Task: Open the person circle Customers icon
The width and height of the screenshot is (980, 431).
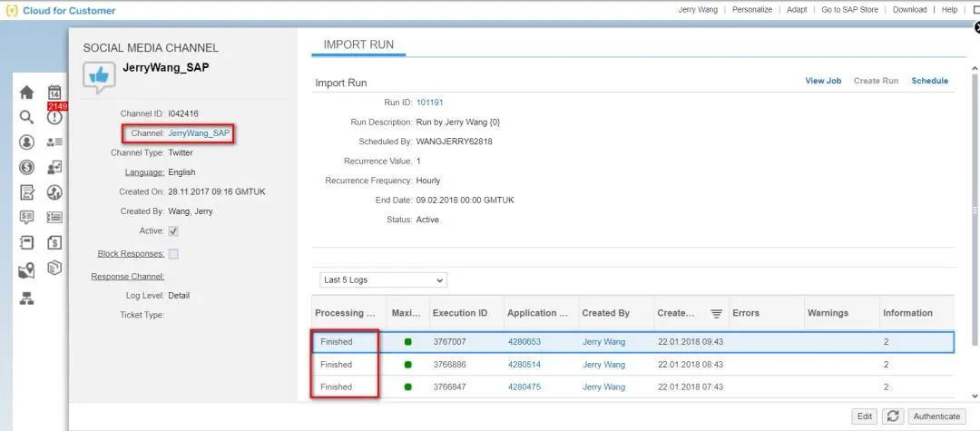Action: 26,142
